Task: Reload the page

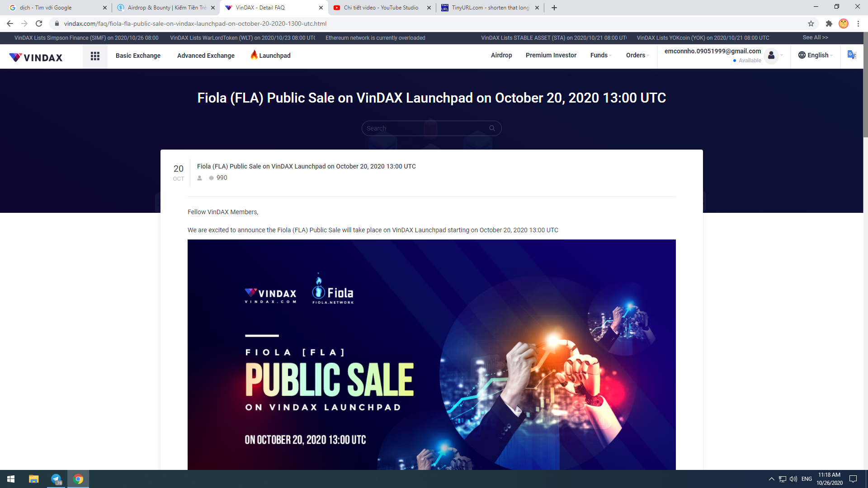Action: [39, 23]
